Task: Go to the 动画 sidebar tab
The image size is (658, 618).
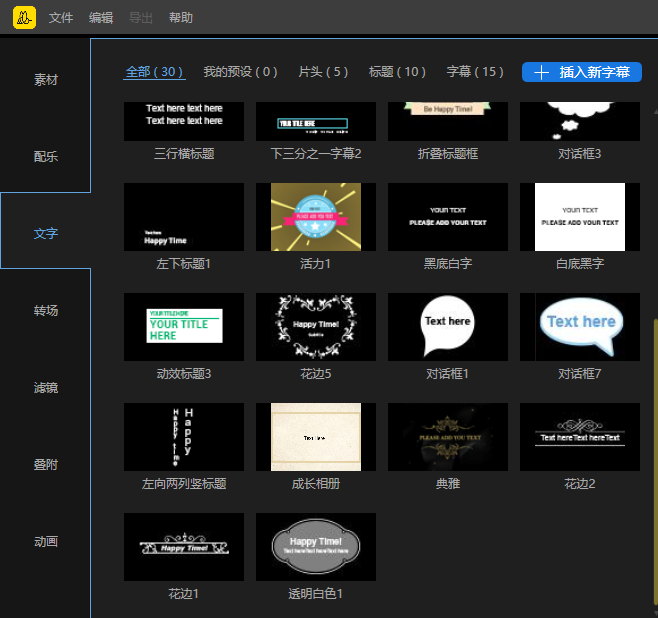Action: click(x=46, y=542)
